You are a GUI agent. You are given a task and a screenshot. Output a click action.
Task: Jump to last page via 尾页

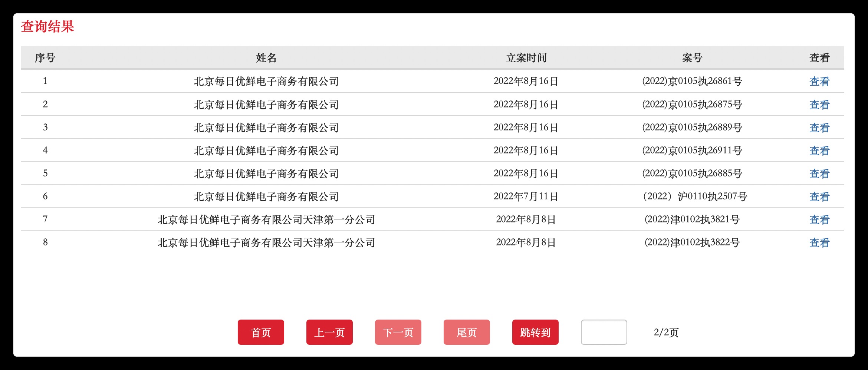pos(467,332)
